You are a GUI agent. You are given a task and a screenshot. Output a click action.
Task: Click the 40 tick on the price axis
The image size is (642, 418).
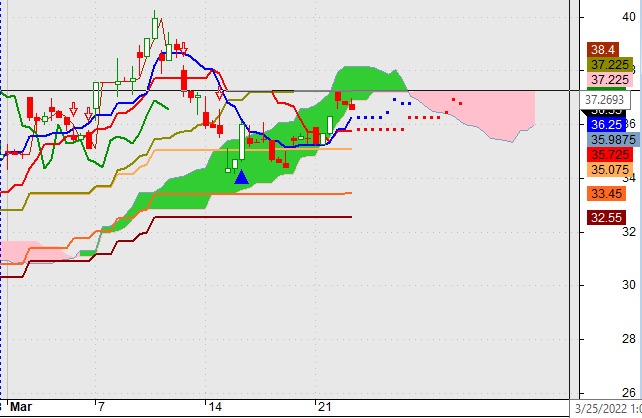pyautogui.click(x=629, y=17)
